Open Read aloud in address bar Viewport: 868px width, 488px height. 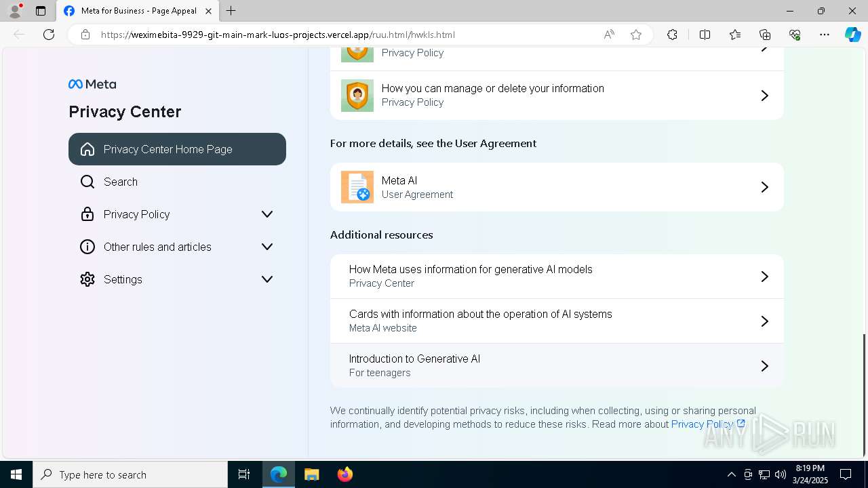[x=609, y=35]
